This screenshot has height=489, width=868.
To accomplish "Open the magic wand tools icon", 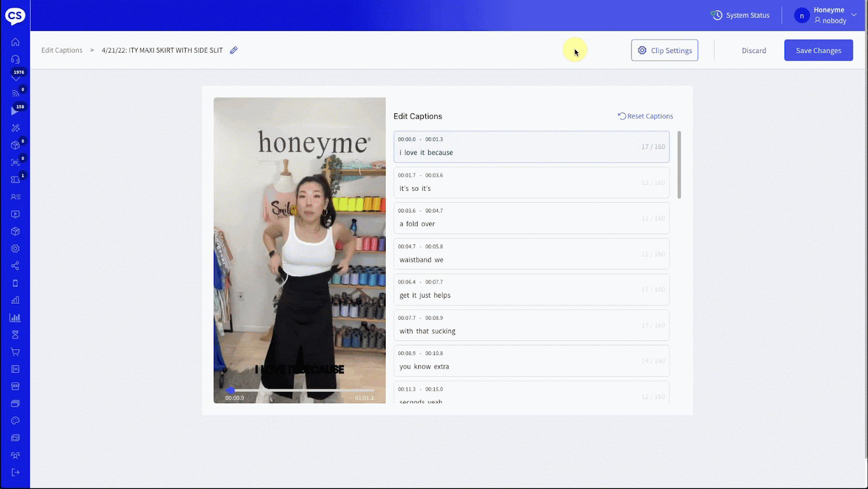I will coord(15,128).
